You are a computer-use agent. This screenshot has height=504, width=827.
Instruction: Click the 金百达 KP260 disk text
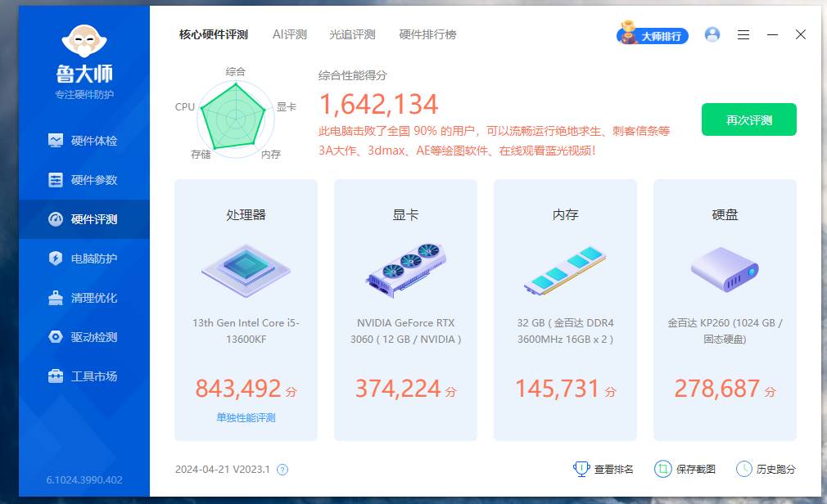coord(725,331)
